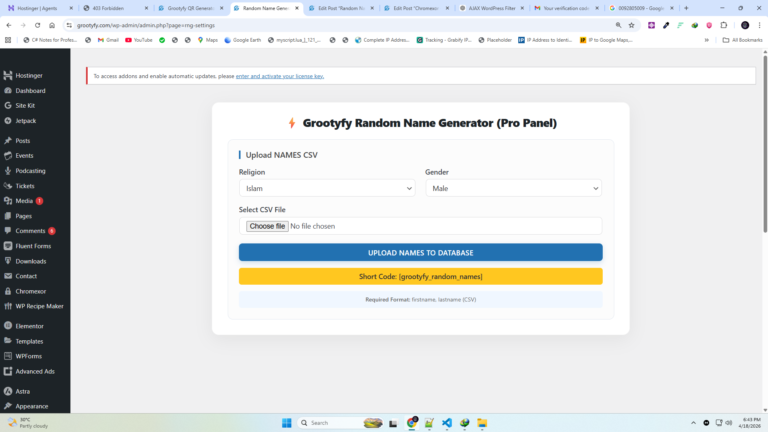Show more bookmarks with the chevron

(706, 40)
